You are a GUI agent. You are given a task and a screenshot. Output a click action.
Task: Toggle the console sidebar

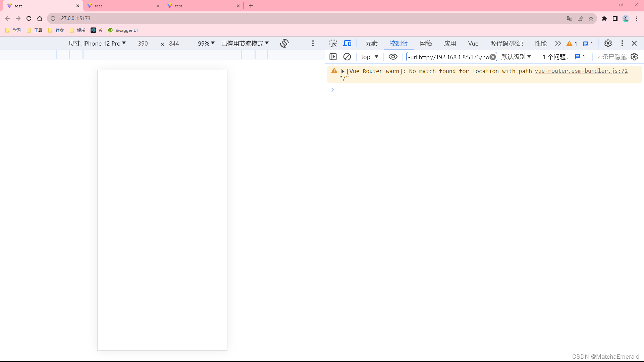pyautogui.click(x=333, y=57)
